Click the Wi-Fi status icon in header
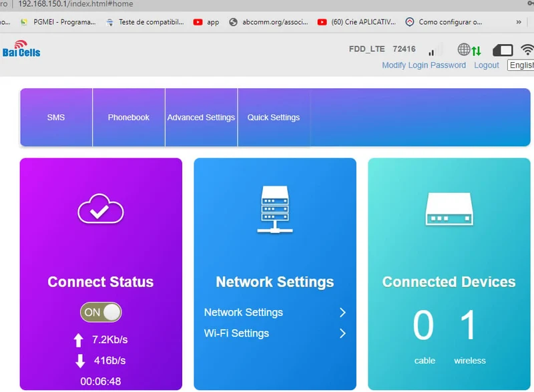This screenshot has height=392, width=534. point(527,49)
